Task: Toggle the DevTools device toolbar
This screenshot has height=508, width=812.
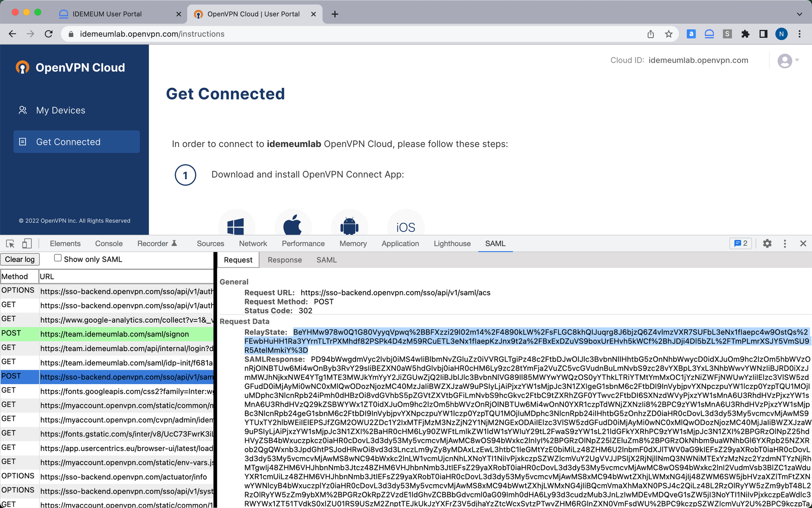Action: click(27, 244)
